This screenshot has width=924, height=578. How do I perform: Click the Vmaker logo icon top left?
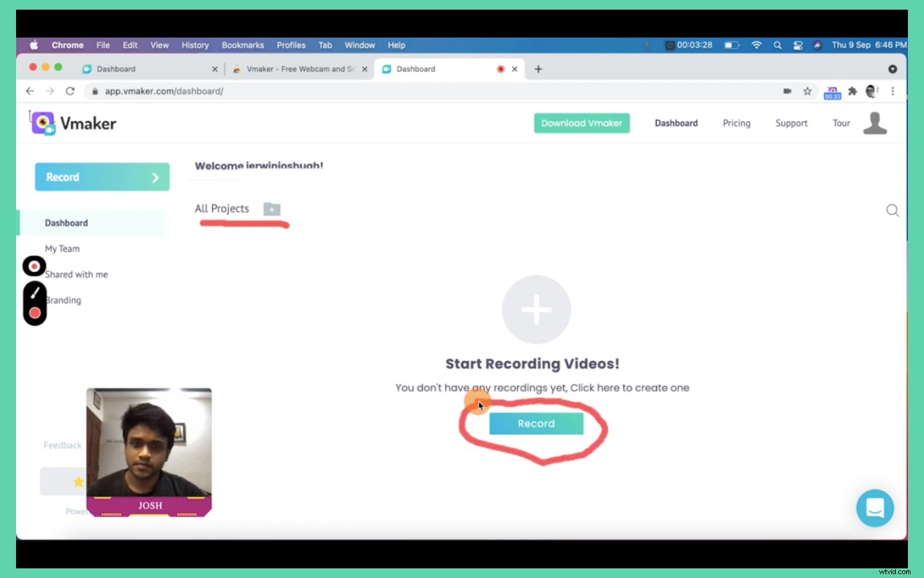tap(42, 123)
